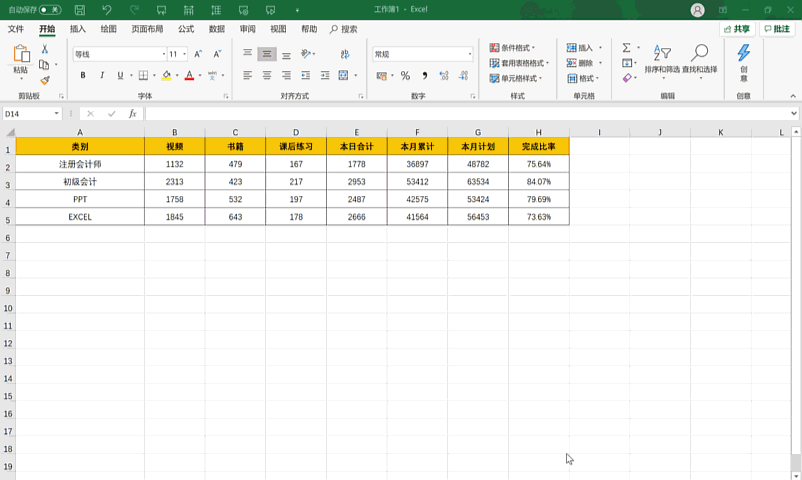Click the Save icon in title bar
This screenshot has height=480, width=802.
(x=80, y=10)
